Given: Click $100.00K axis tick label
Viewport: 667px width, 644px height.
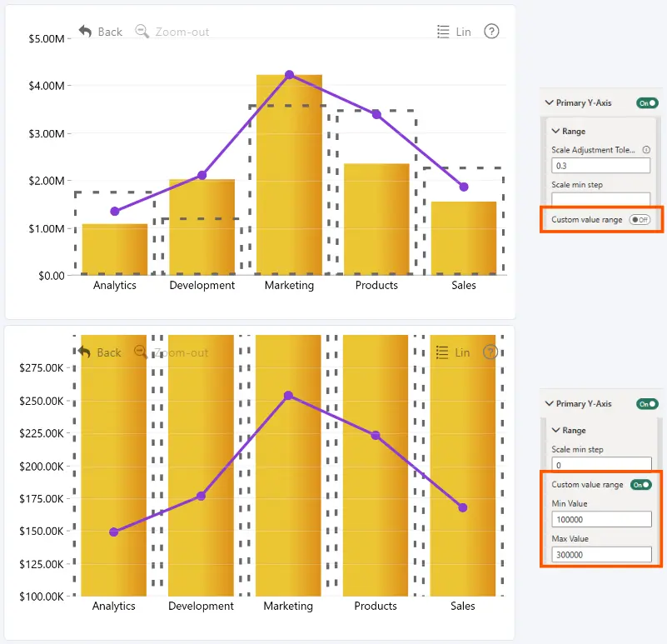Looking at the screenshot, I should [42, 597].
